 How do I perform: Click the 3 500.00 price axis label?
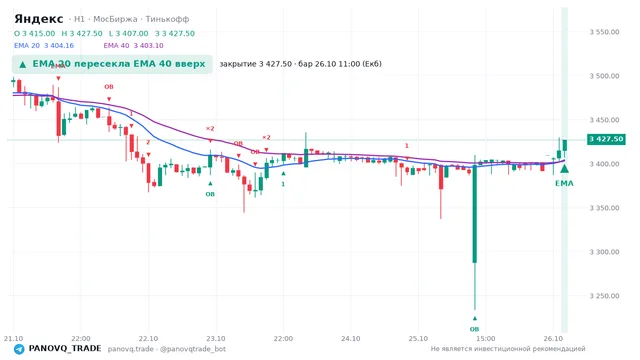[604, 76]
